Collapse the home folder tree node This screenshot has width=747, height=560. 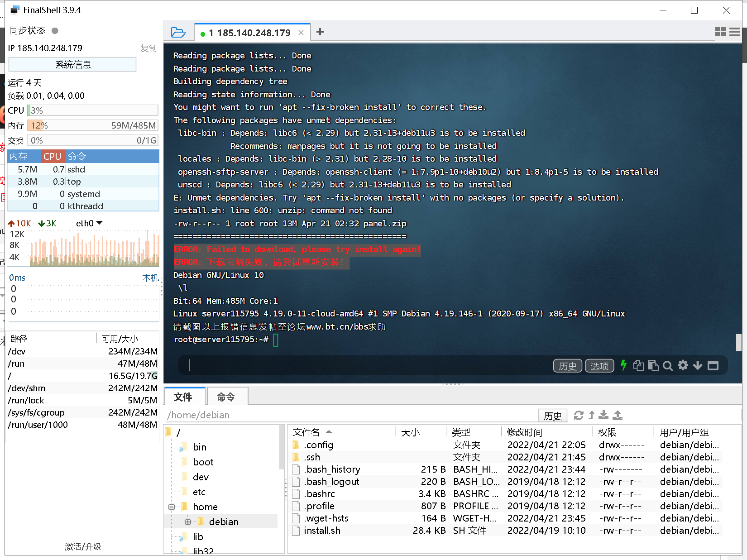172,507
